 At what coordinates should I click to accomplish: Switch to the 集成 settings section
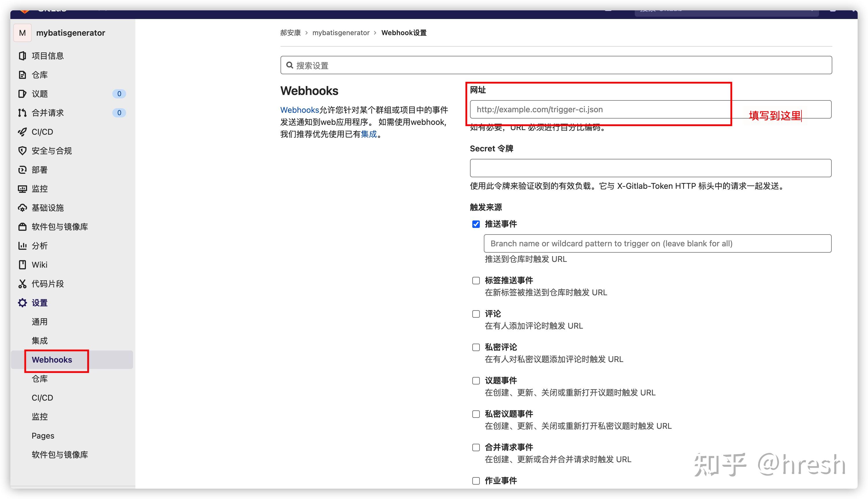(39, 340)
